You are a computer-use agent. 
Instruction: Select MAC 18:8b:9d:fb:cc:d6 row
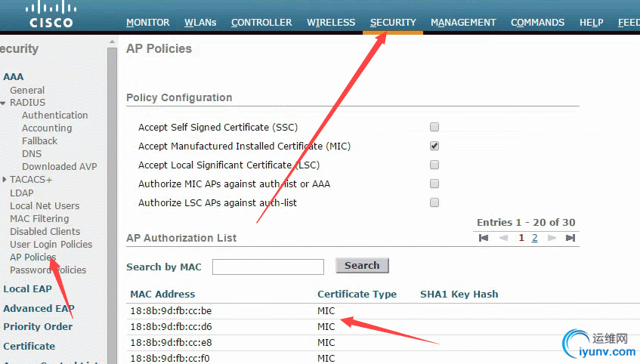383,327
